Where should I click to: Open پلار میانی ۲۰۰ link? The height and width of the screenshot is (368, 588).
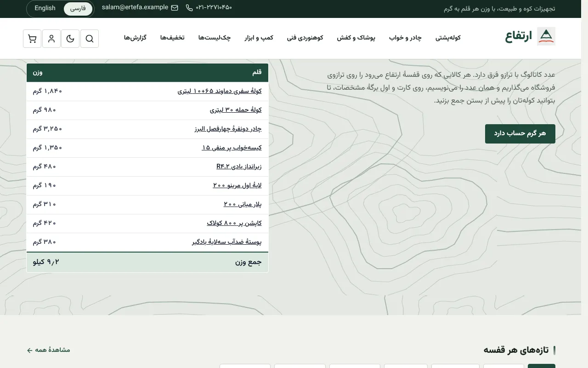(243, 205)
